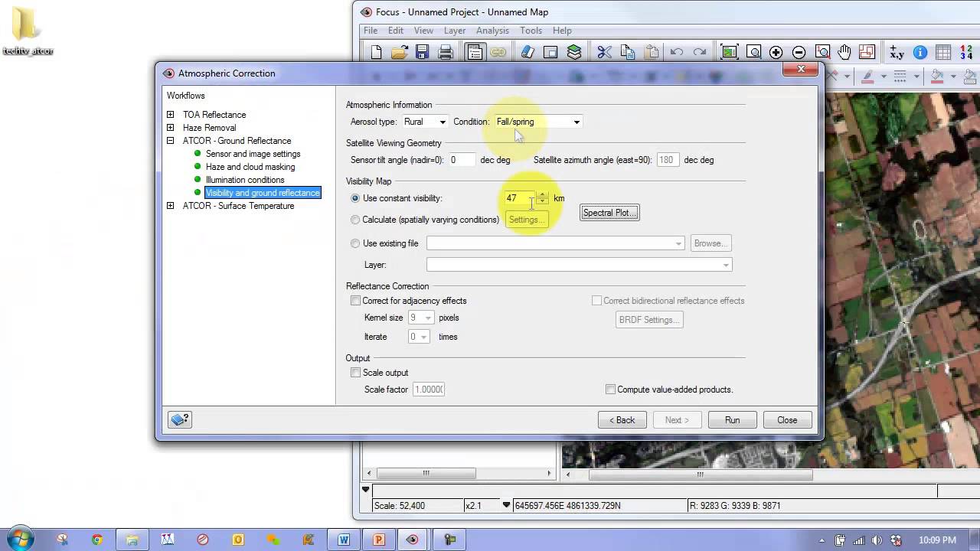The height and width of the screenshot is (551, 980).
Task: Click the constant visibility value field
Action: [x=519, y=198]
